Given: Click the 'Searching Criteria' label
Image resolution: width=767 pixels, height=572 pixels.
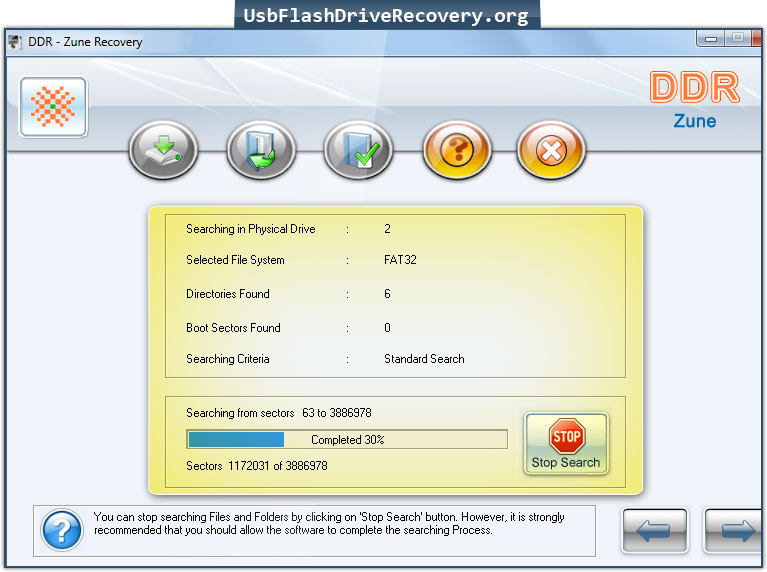Looking at the screenshot, I should 227,359.
